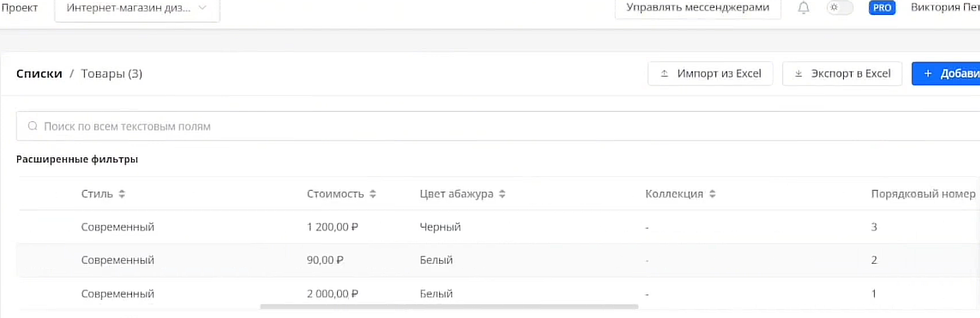Click Import from Excel button

point(710,74)
